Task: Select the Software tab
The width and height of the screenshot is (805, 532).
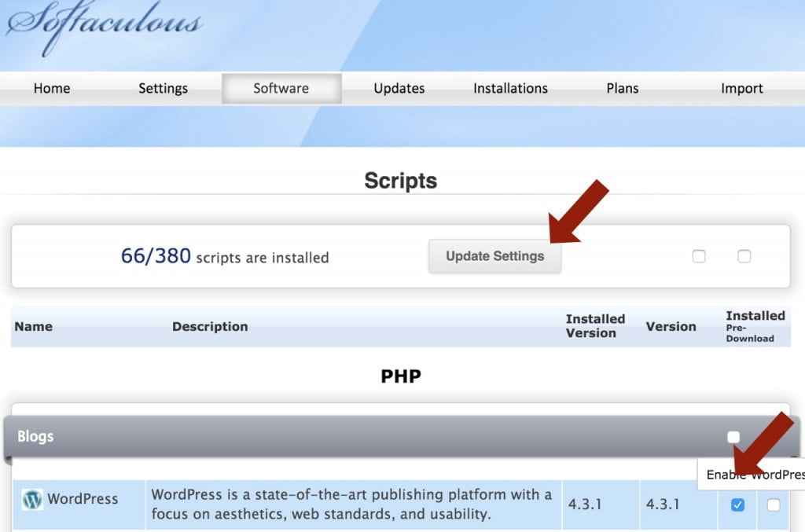Action: pos(281,88)
